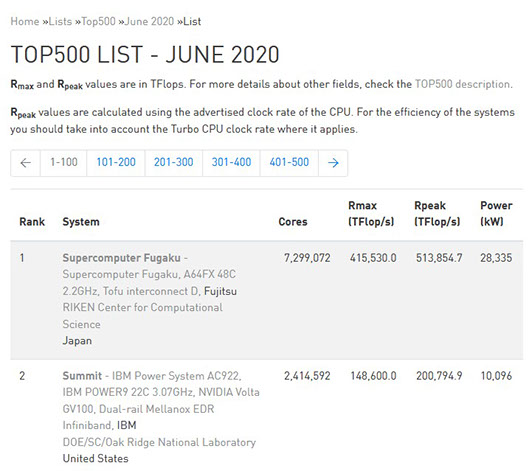
Task: Open Supercomputer Fugaku system details
Action: [121, 258]
